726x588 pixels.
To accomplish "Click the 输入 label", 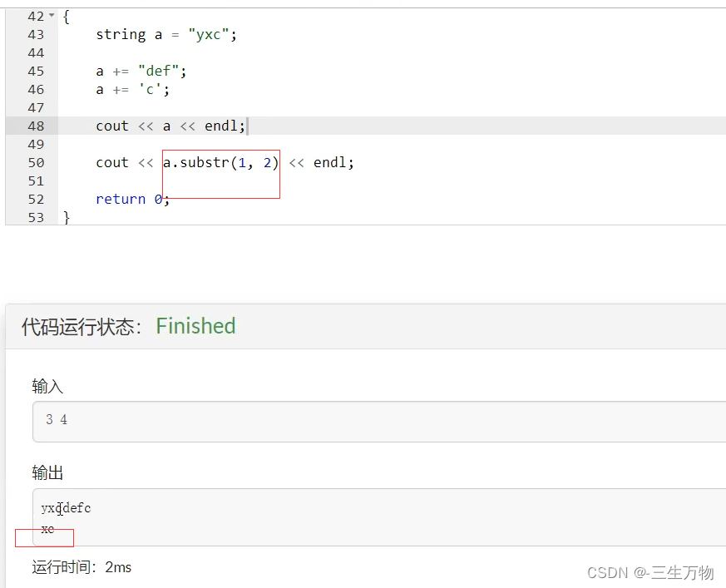I will point(47,386).
